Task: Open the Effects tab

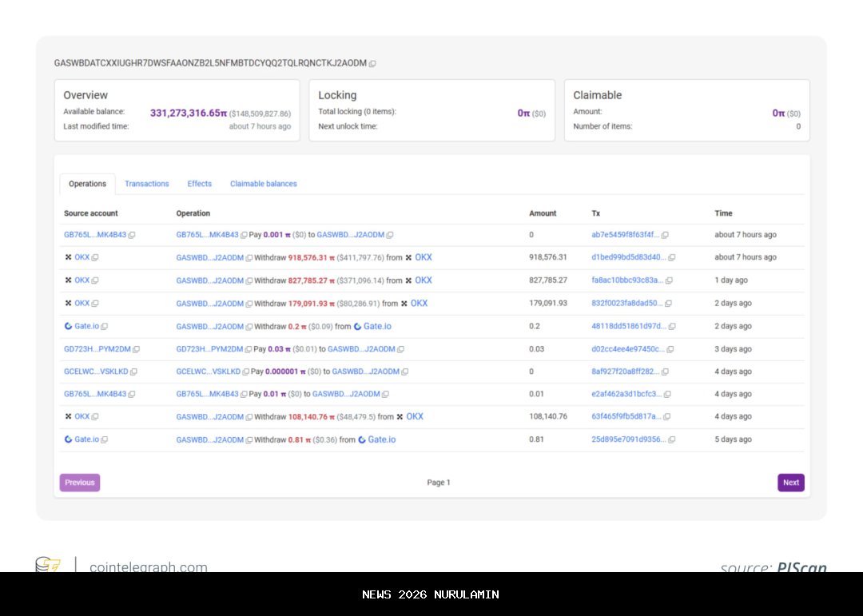Action: pos(199,184)
